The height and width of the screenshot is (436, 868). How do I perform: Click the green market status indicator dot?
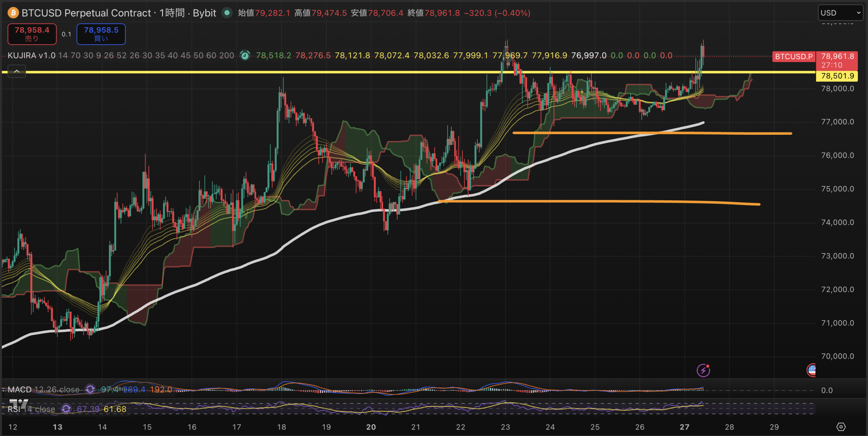pyautogui.click(x=227, y=13)
